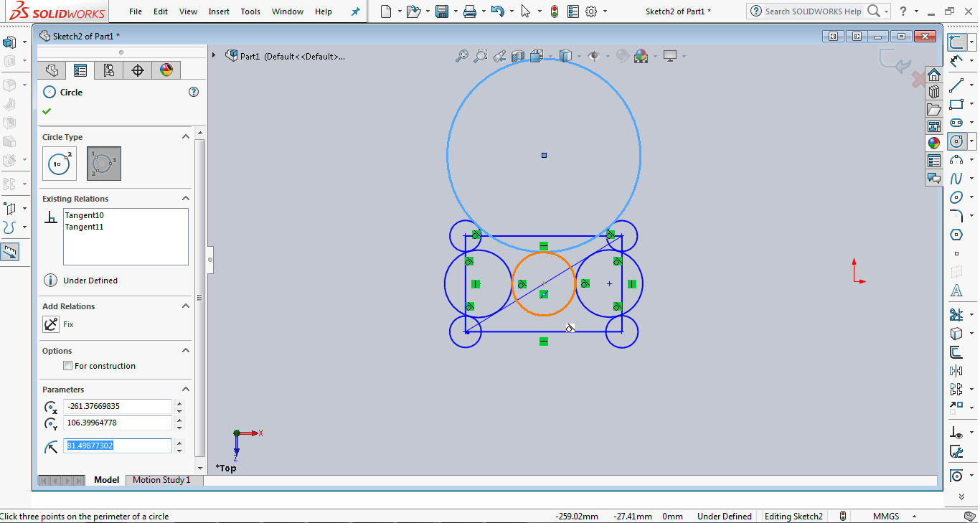Select center-point Circle type
980x523 pixels.
60,164
